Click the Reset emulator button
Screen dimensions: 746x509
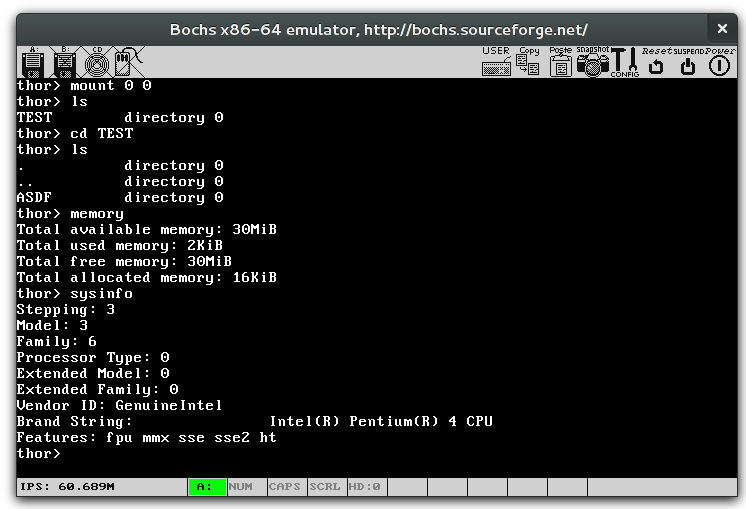657,62
